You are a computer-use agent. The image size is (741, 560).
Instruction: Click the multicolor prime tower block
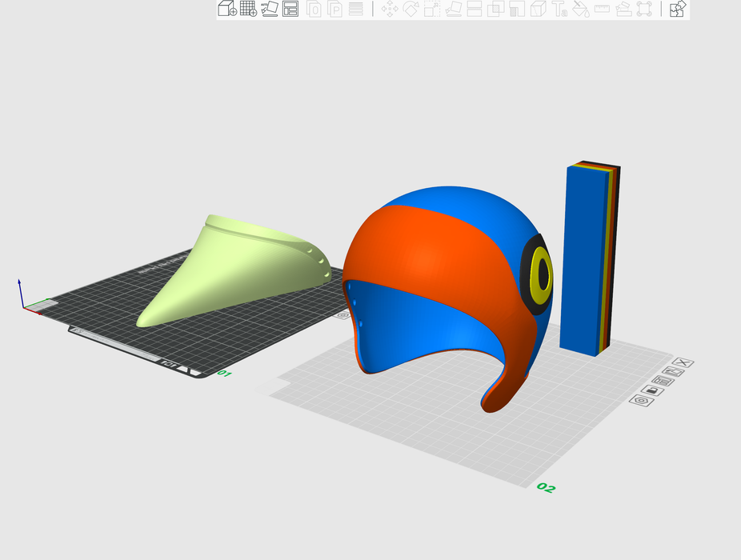point(584,256)
